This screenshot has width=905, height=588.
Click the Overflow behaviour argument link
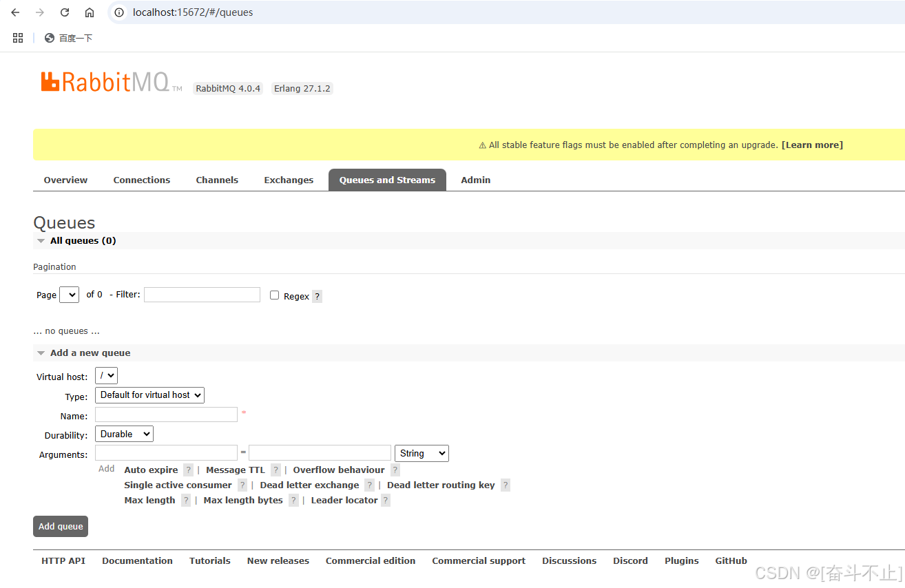click(x=339, y=470)
